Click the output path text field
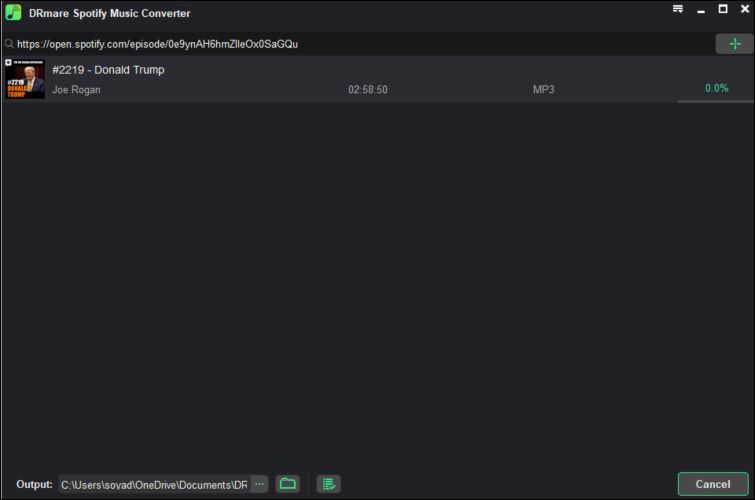 pos(153,484)
